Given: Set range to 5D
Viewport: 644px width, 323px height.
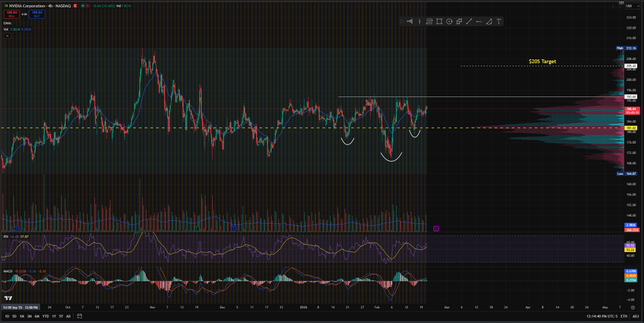Looking at the screenshot, I should [14, 317].
